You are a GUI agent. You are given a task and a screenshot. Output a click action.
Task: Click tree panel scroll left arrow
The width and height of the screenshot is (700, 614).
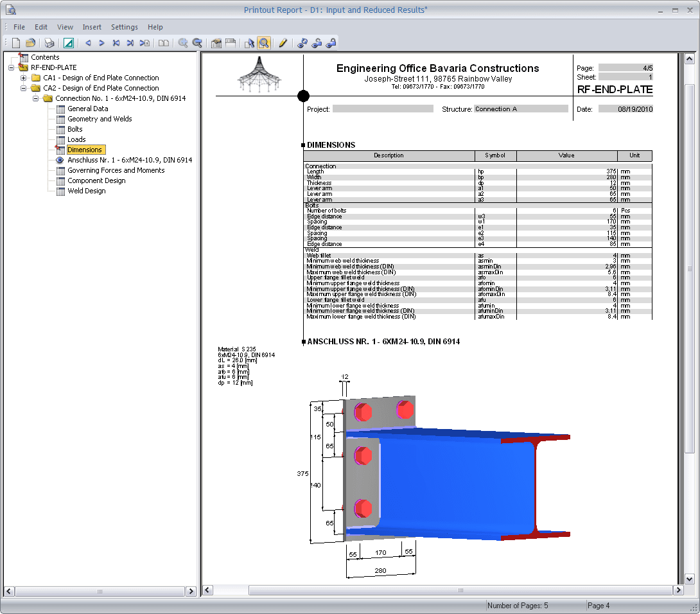10,592
